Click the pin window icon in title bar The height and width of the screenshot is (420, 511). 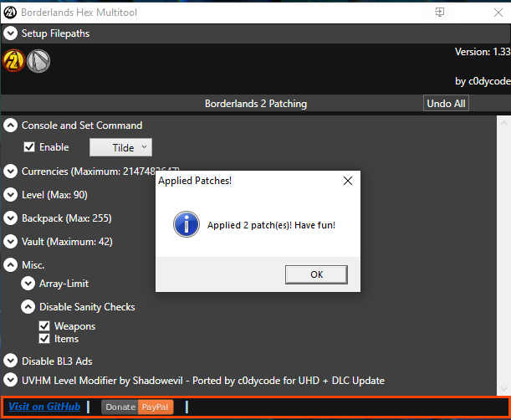pos(439,13)
